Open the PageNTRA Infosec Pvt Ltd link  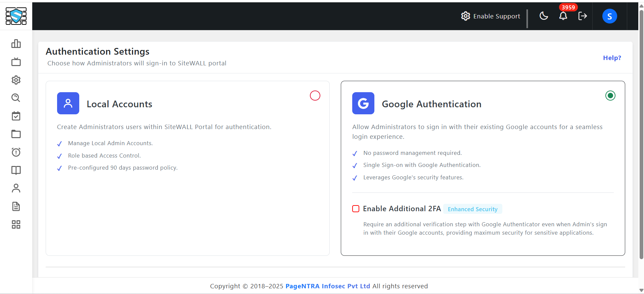(x=328, y=286)
